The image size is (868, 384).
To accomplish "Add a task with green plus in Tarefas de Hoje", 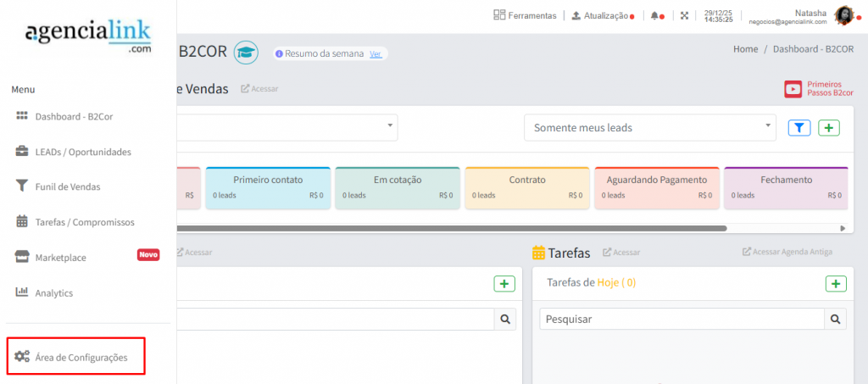I will tap(836, 284).
